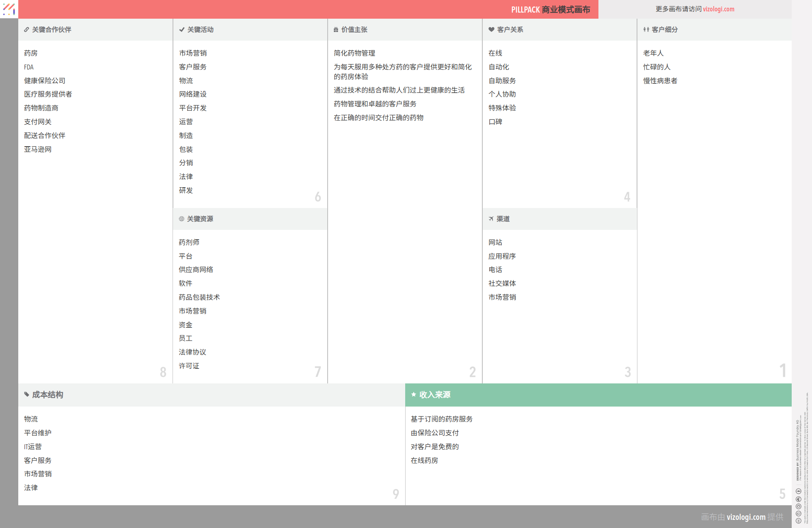Click the 慢性病患者 customer segment
This screenshot has width=812, height=528.
[660, 81]
